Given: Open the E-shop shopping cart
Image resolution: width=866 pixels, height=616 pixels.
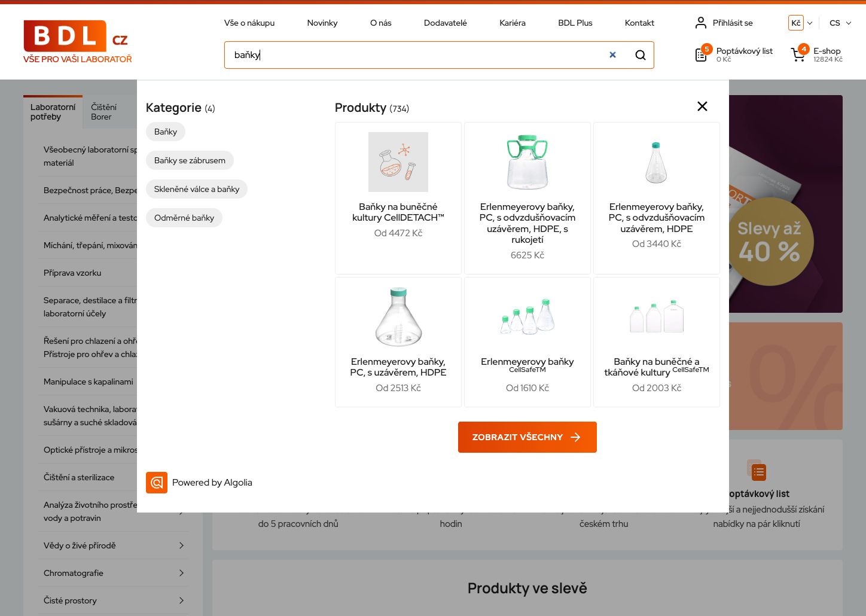Looking at the screenshot, I should [798, 55].
